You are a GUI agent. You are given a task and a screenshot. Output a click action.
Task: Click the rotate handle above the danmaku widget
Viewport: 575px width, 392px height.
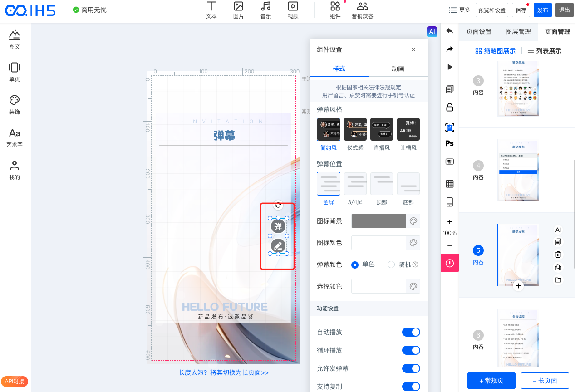(278, 205)
